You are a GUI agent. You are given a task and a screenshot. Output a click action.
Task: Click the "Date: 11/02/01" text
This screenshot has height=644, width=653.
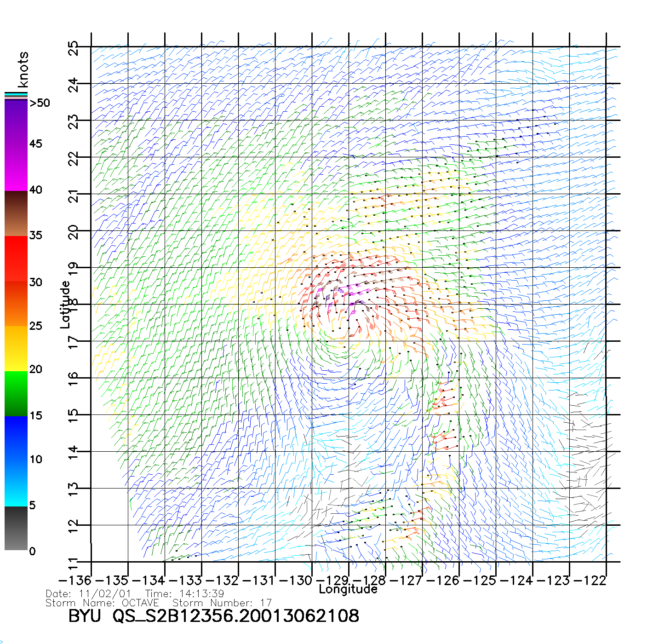pos(88,594)
